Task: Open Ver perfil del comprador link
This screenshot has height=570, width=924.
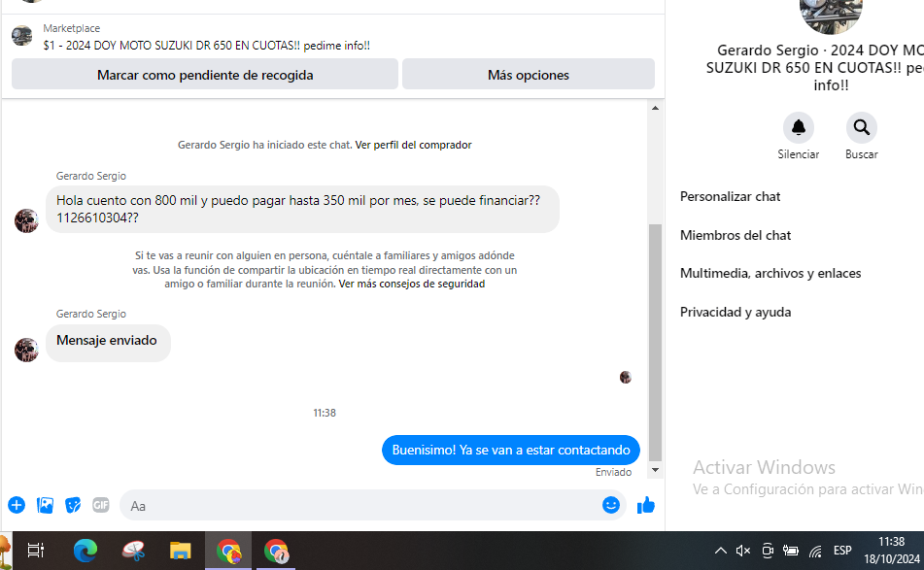Action: [x=413, y=145]
